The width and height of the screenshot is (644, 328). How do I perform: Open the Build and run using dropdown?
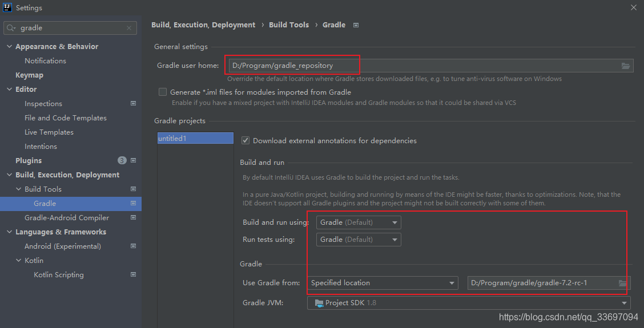(359, 222)
